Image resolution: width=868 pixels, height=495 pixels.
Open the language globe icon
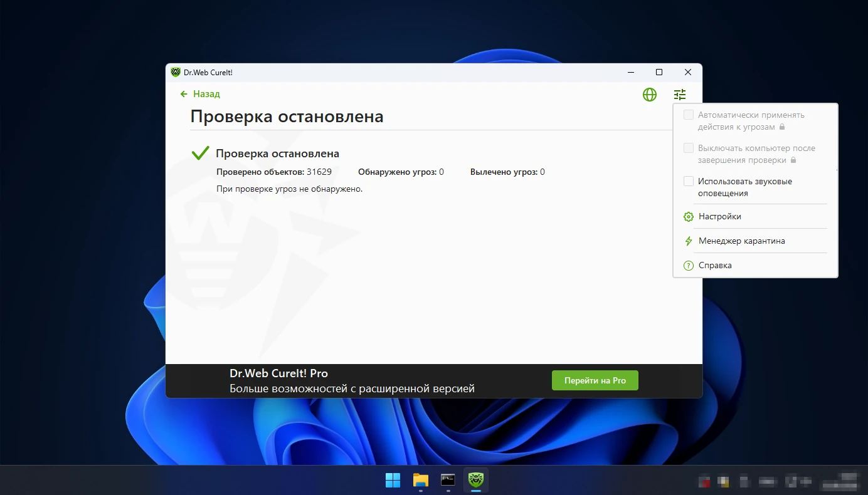coord(650,95)
